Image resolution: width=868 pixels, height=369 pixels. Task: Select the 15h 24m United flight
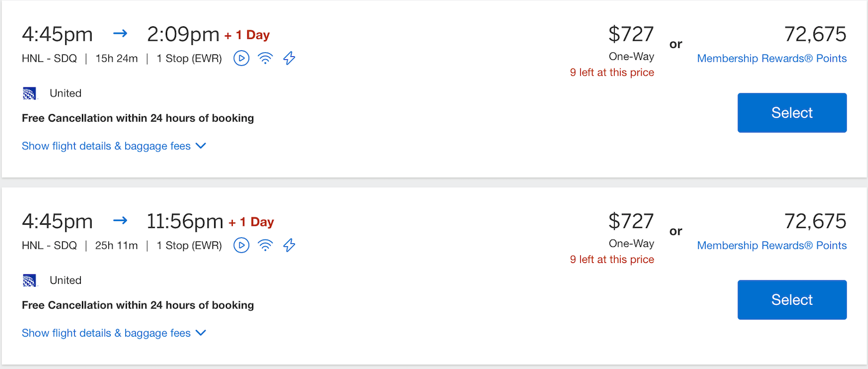[x=791, y=113]
